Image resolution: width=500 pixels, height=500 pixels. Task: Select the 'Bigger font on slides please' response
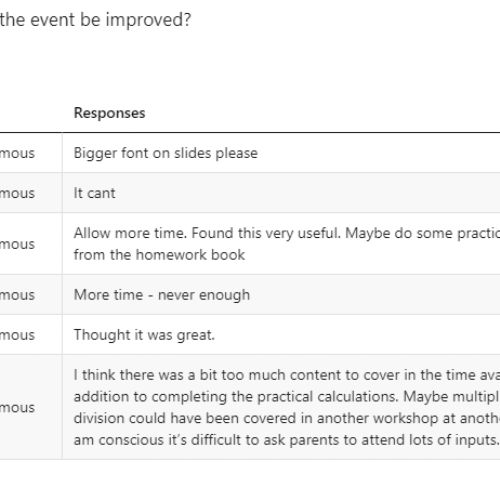tap(166, 153)
